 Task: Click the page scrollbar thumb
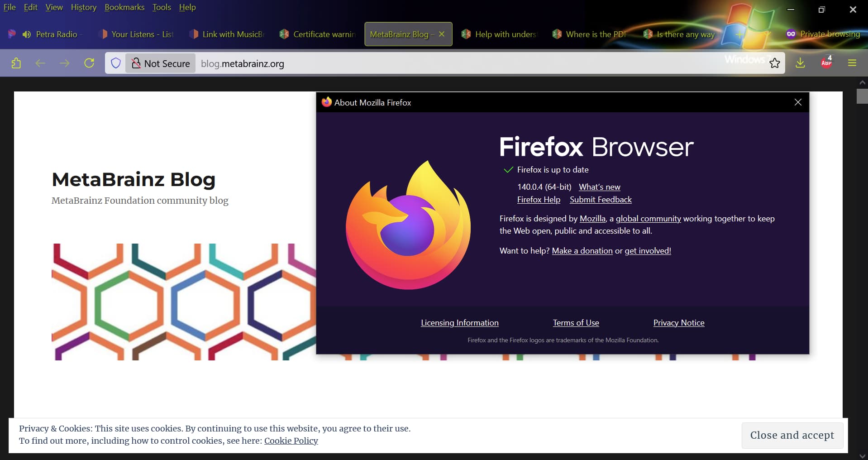[862, 96]
